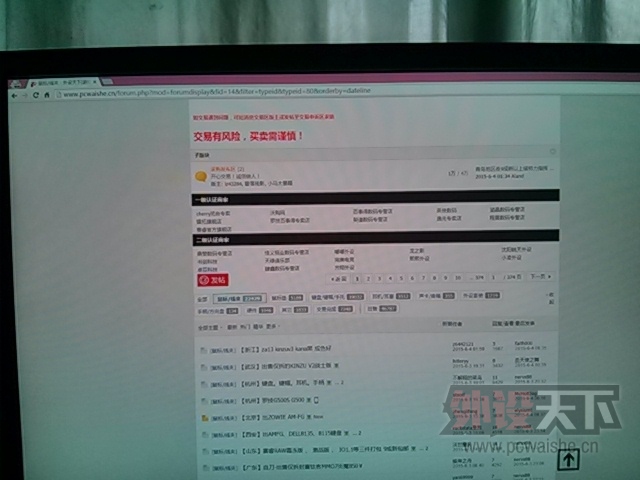The height and width of the screenshot is (480, 640).
Task: Click the browser back arrow
Action: tap(11, 95)
